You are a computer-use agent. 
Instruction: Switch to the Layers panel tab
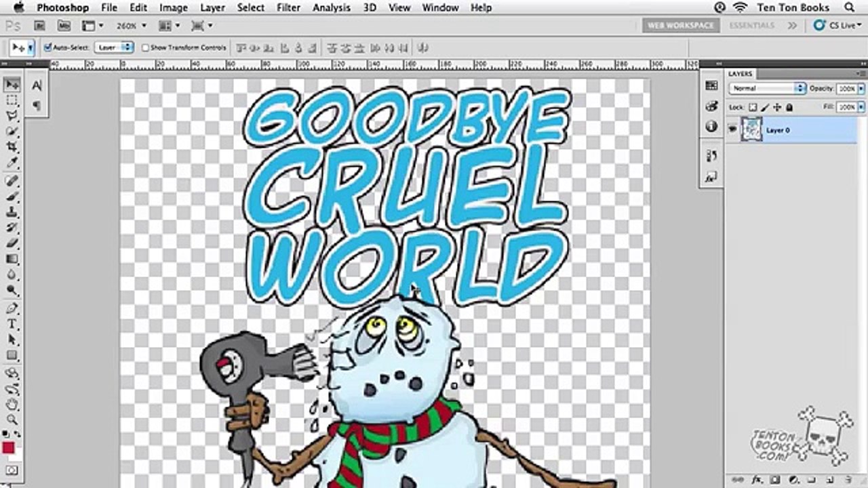click(x=741, y=73)
